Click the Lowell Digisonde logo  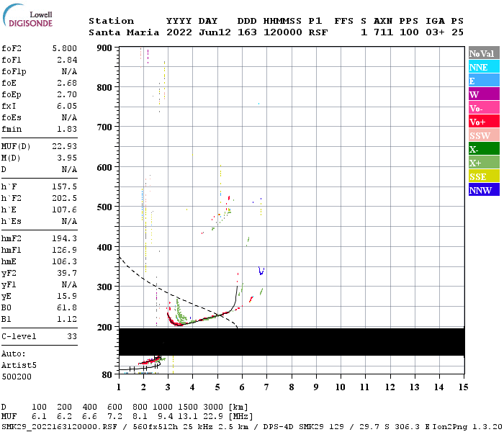pyautogui.click(x=28, y=16)
